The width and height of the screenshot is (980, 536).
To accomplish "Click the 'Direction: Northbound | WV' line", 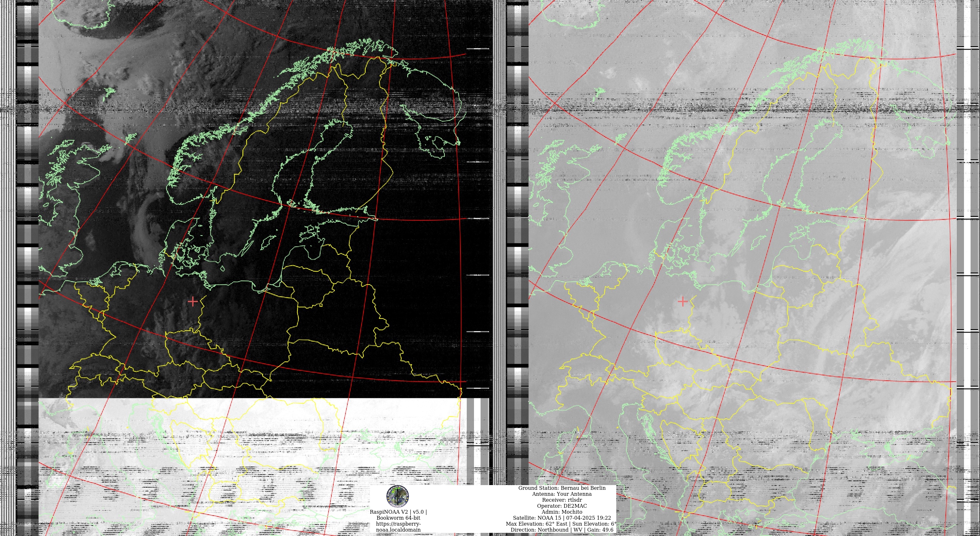I will coord(562,530).
